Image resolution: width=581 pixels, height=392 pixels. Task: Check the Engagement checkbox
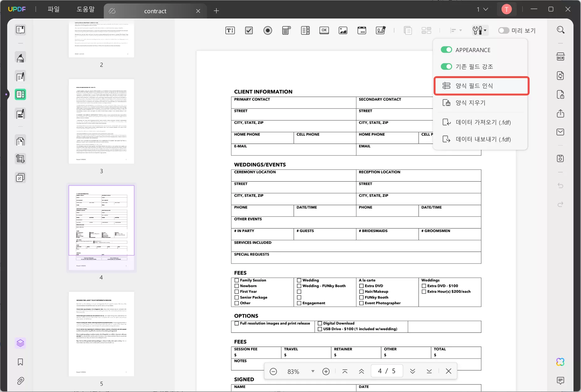(299, 303)
